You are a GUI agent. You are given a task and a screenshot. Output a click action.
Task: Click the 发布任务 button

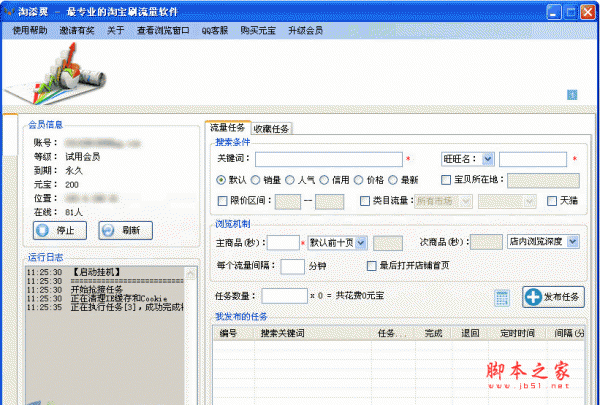pyautogui.click(x=553, y=297)
